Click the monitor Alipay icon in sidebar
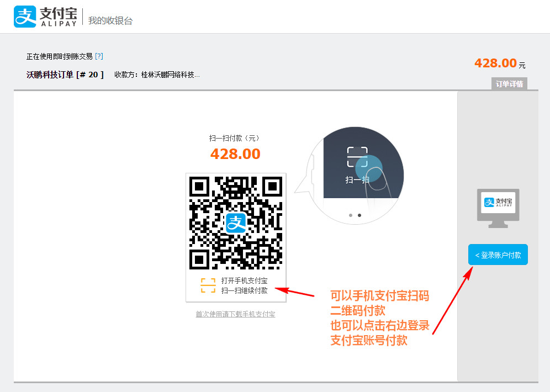 click(x=498, y=208)
